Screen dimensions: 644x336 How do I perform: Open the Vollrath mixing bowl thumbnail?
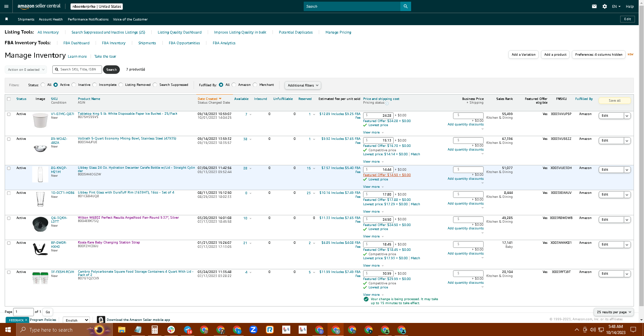(x=40, y=148)
